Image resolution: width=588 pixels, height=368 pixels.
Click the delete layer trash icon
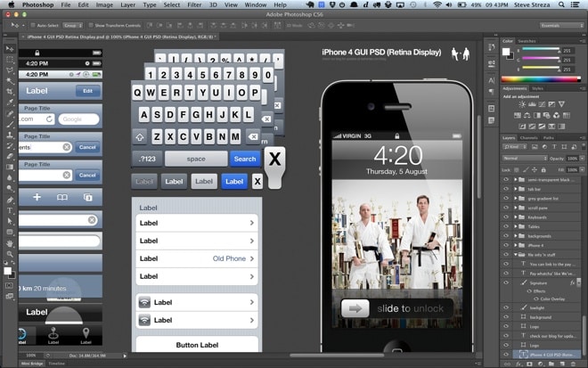pos(573,364)
